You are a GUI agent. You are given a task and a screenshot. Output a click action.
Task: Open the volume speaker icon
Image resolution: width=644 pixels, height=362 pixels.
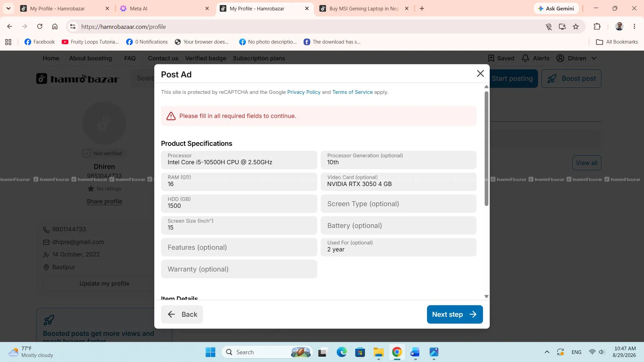point(602,352)
